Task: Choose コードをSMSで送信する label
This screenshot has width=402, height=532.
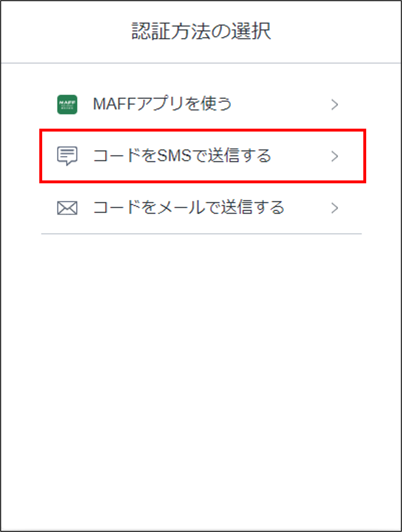Action: pyautogui.click(x=182, y=156)
